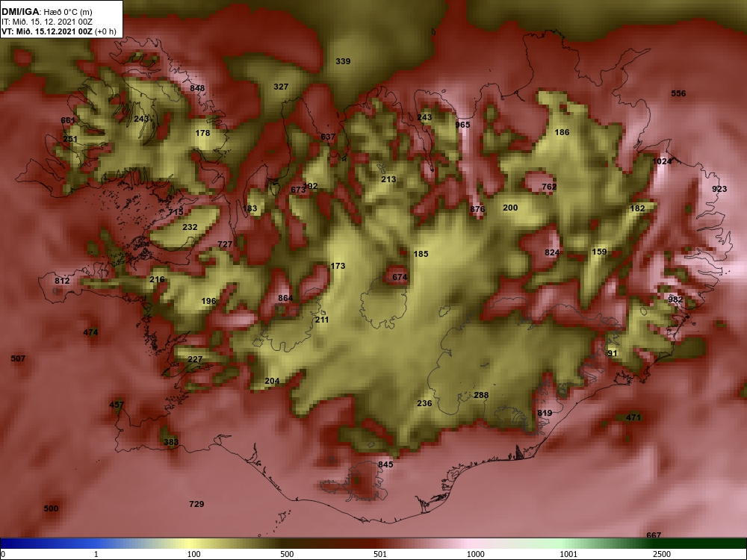Click the map value 204
Image resolution: width=747 pixels, height=560 pixels.
(272, 381)
